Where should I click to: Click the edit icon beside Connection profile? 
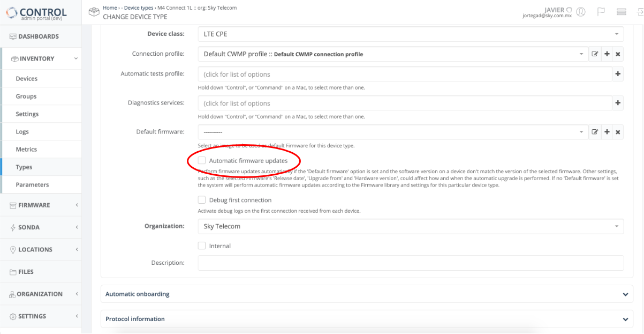point(595,54)
